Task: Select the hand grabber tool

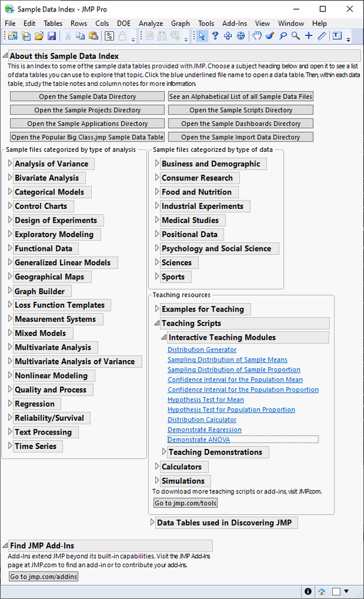Action: 257,36
